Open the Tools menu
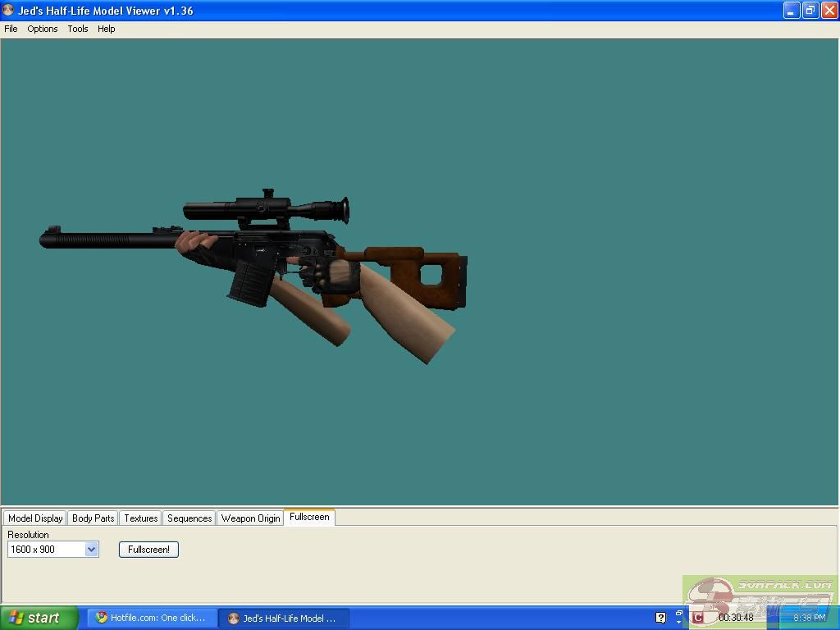This screenshot has width=840, height=630. pyautogui.click(x=78, y=29)
